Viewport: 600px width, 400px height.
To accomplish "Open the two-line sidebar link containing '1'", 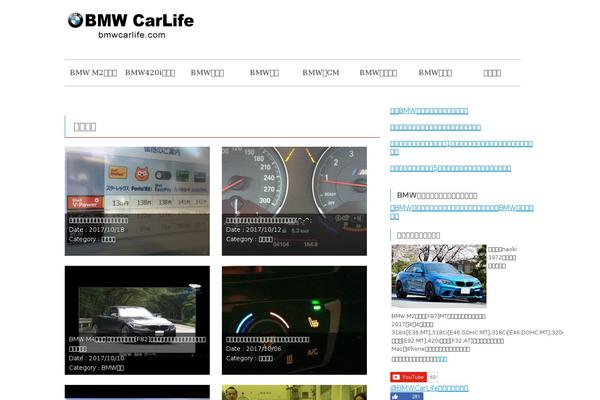I will click(461, 148).
